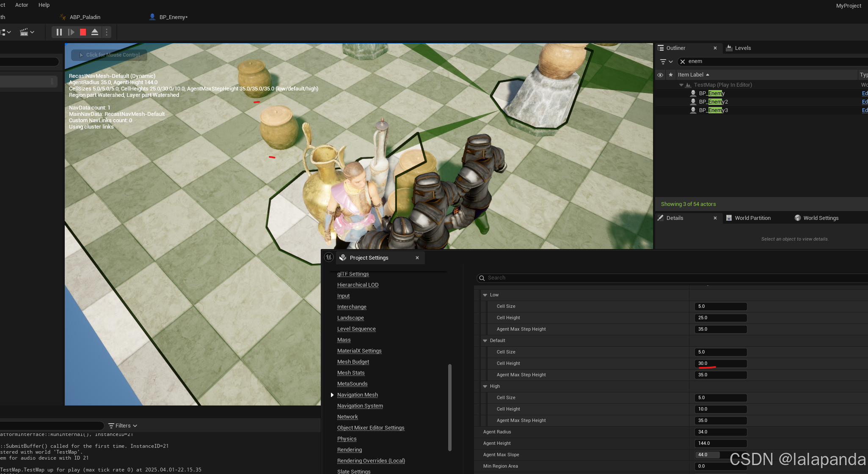Collapse the High resolution settings group
The height and width of the screenshot is (474, 868).
tap(485, 386)
